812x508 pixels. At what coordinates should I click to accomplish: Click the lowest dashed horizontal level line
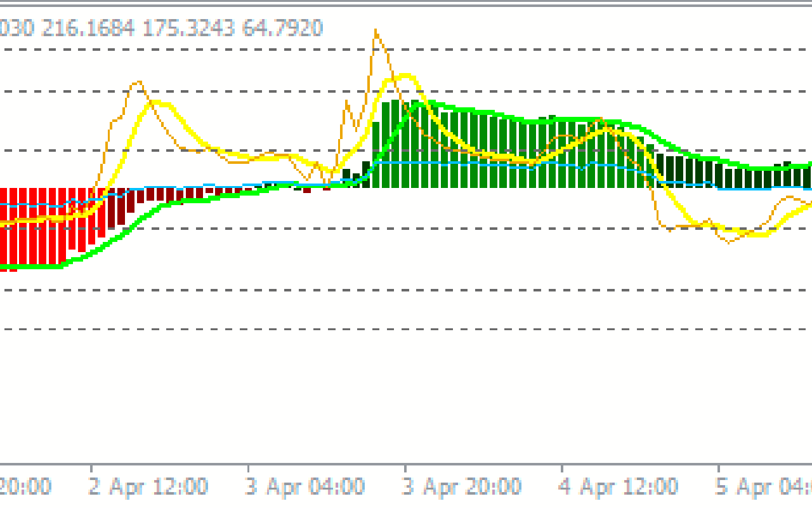coord(406,330)
